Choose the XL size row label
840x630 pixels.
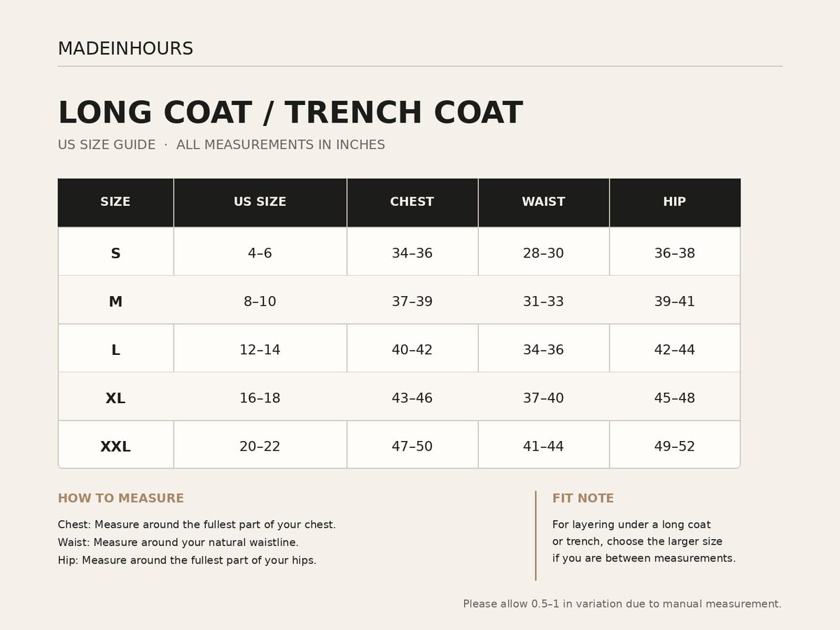point(115,398)
